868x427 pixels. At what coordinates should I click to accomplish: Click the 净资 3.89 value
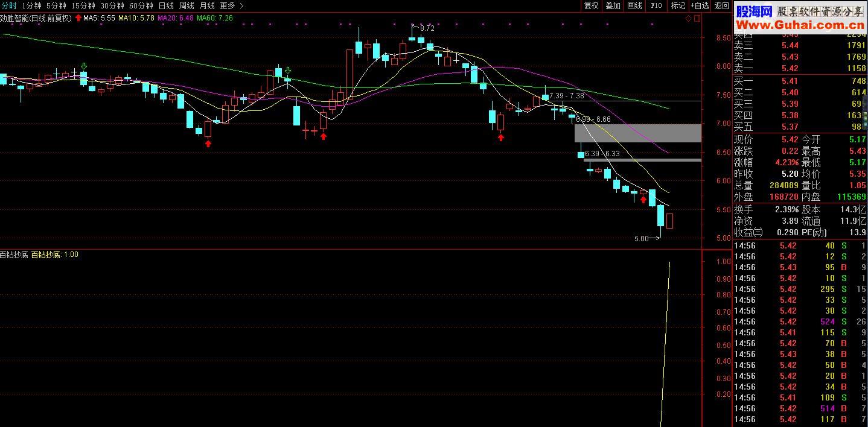tap(790, 221)
